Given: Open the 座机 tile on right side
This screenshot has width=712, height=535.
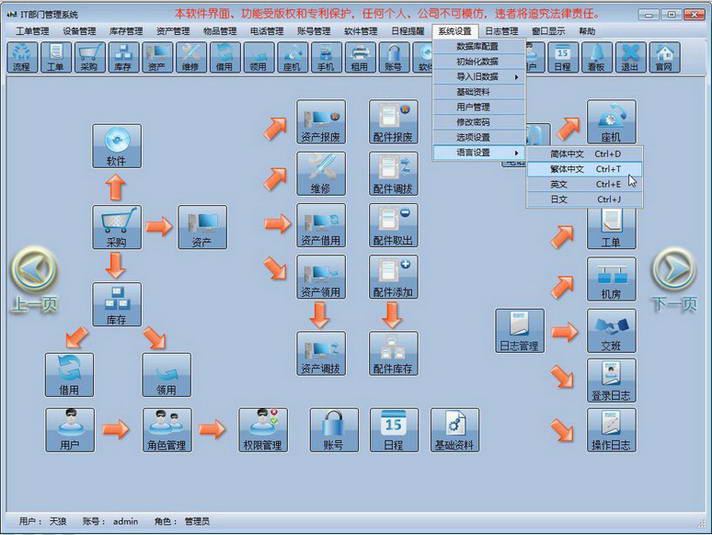Looking at the screenshot, I should tap(611, 122).
